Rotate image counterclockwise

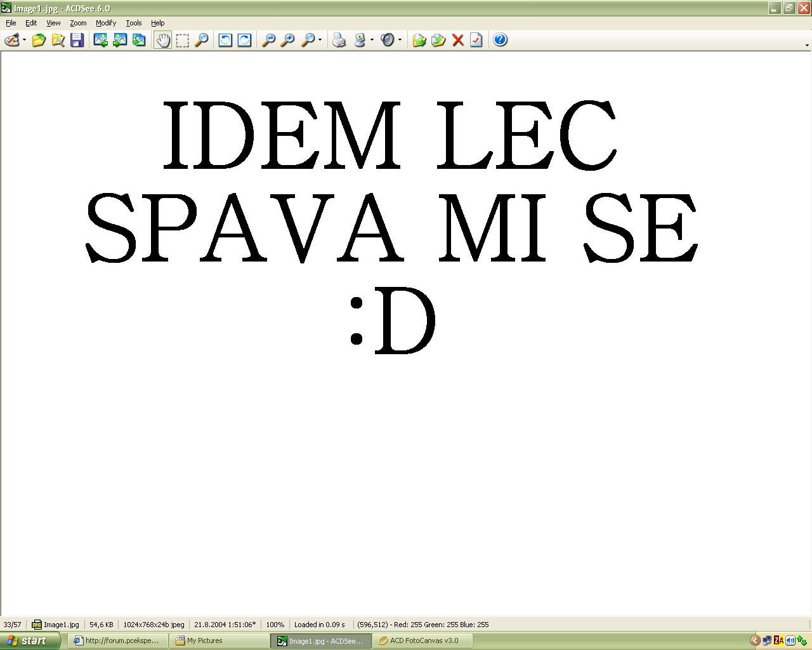coord(225,40)
